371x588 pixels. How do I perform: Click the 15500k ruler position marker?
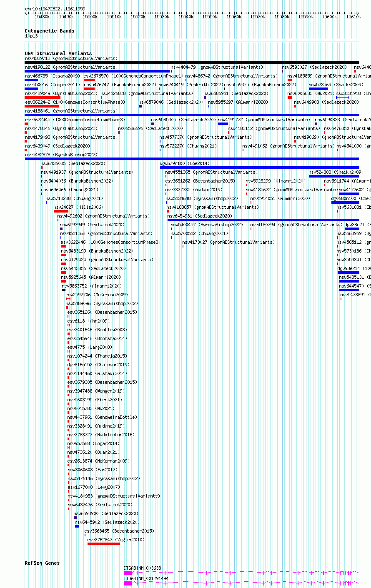click(x=90, y=17)
